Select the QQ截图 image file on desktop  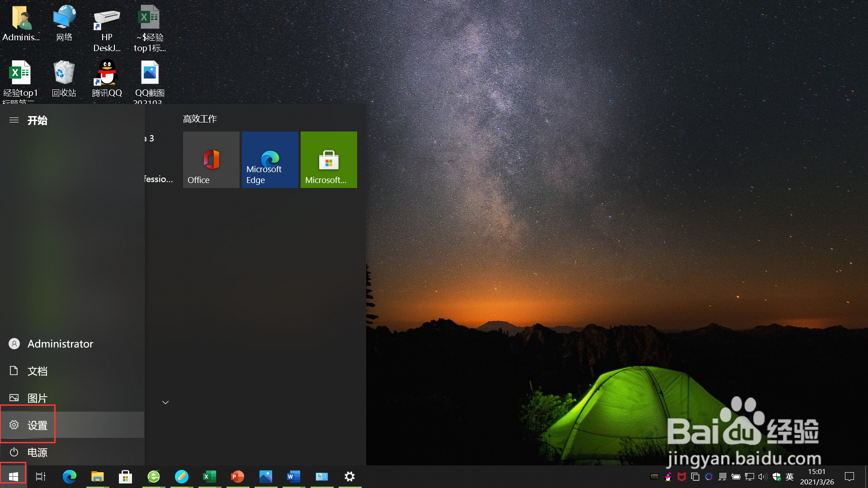pos(150,81)
